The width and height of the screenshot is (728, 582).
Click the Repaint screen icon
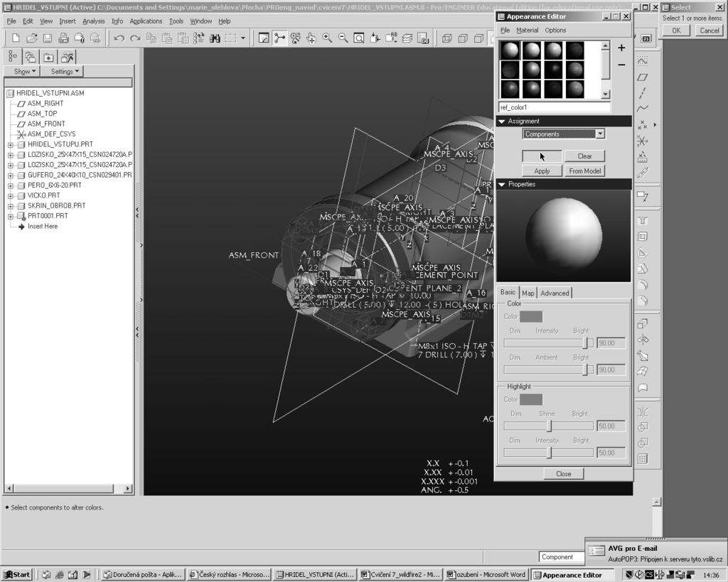[264, 38]
